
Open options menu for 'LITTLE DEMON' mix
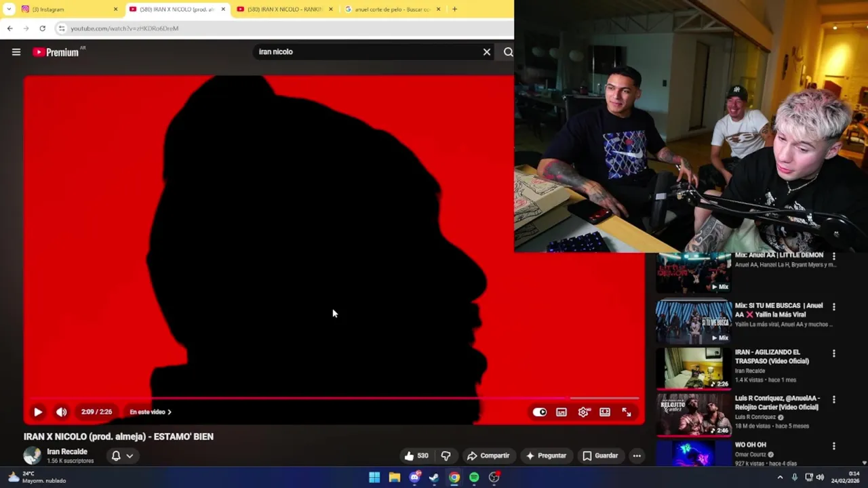[834, 257]
